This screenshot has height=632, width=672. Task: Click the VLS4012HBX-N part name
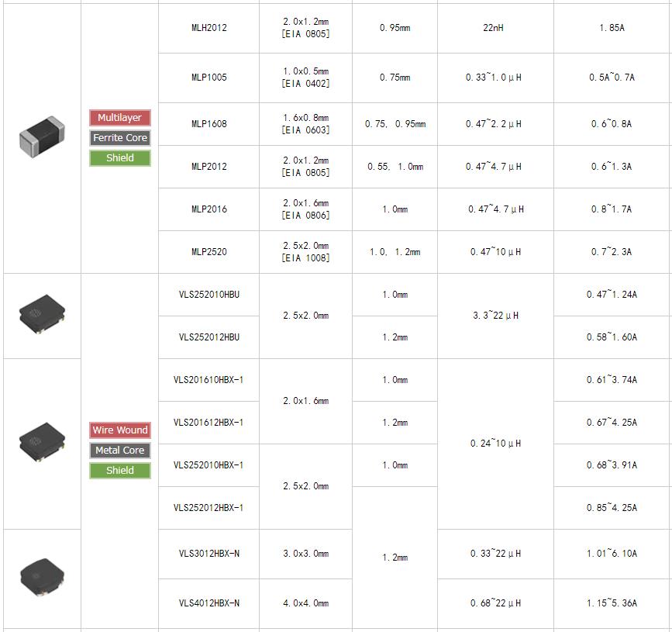pyautogui.click(x=209, y=603)
